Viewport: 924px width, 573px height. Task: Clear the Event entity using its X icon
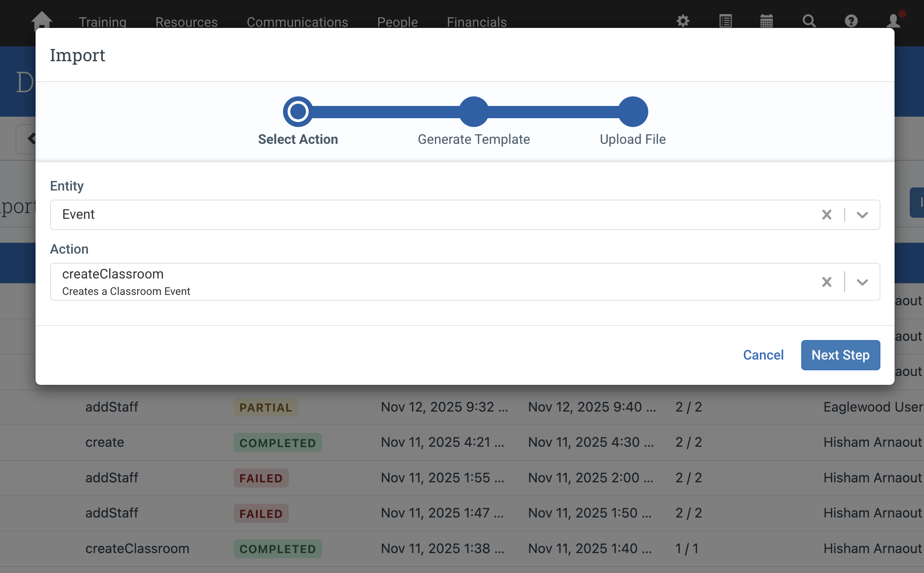(x=827, y=215)
